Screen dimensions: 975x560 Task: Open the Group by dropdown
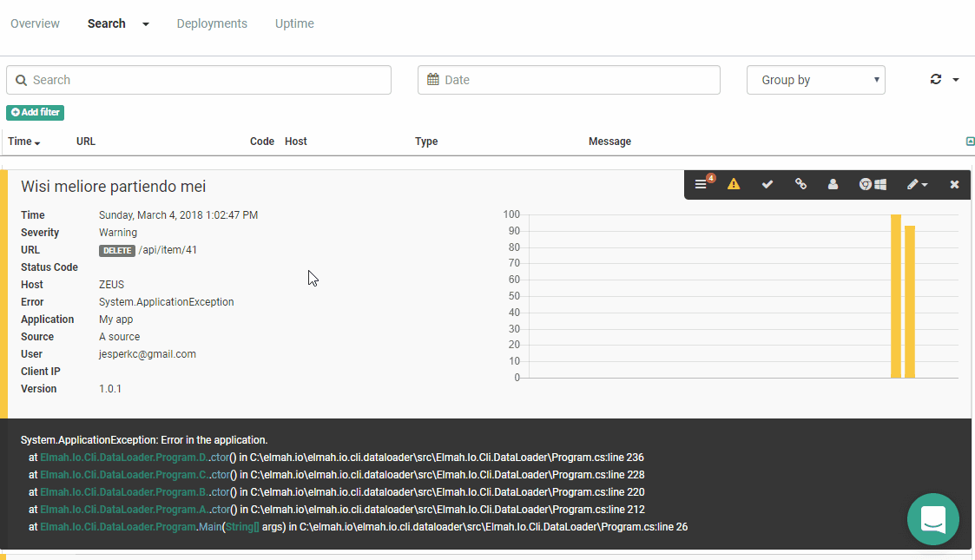click(814, 79)
